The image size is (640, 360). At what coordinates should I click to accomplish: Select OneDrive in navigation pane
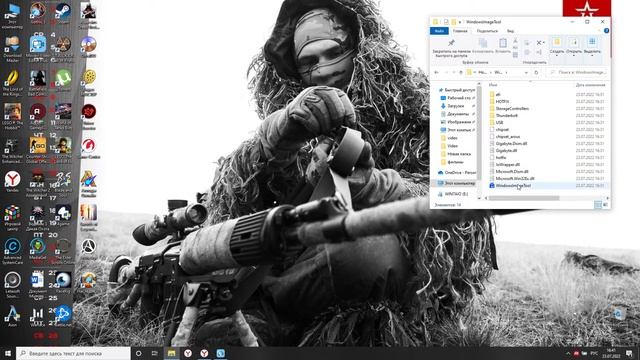pyautogui.click(x=456, y=172)
